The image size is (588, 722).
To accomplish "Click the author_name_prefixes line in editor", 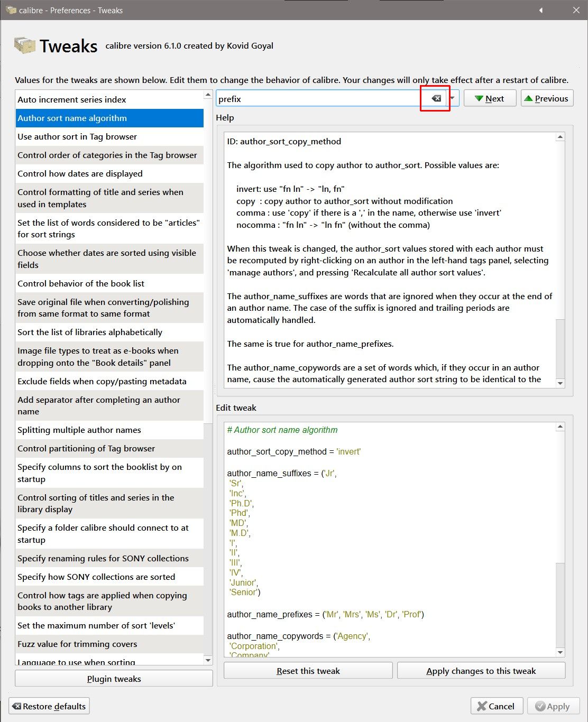I will [x=325, y=614].
